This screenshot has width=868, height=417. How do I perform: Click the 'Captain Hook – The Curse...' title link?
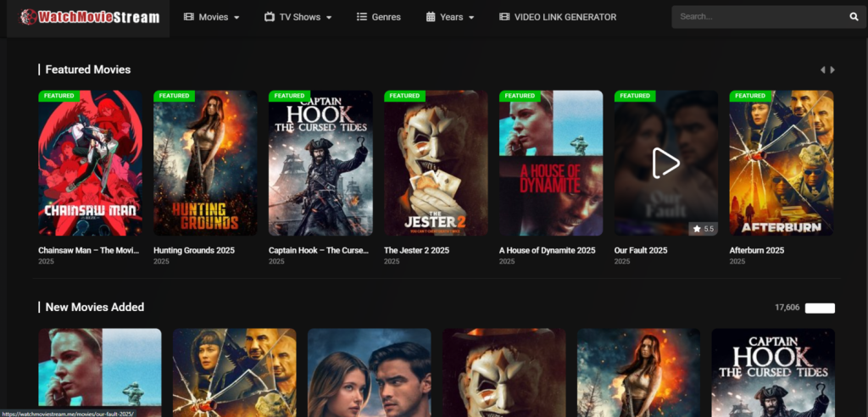pyautogui.click(x=319, y=250)
